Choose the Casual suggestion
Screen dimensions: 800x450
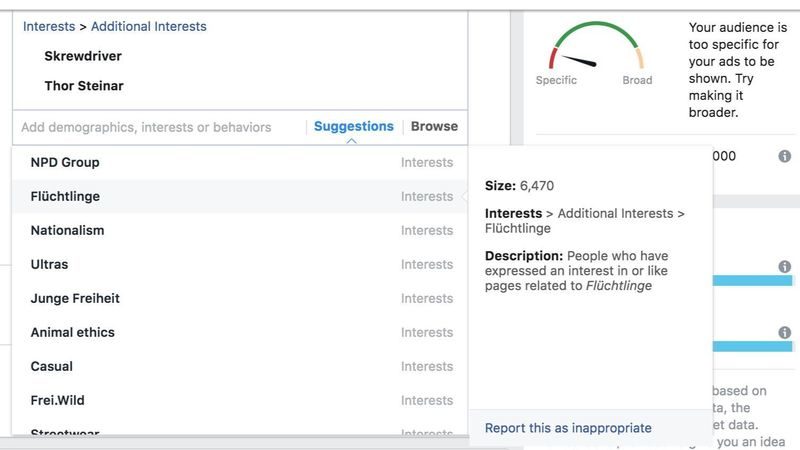240,366
